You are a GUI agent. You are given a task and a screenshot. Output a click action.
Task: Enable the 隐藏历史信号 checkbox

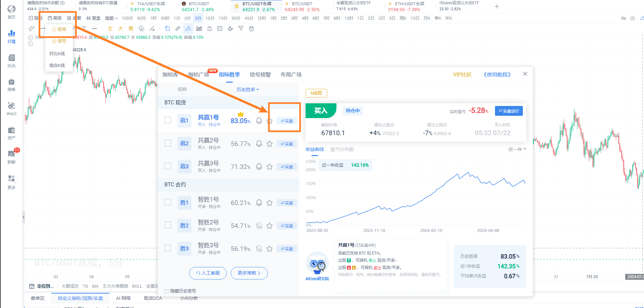point(166,291)
